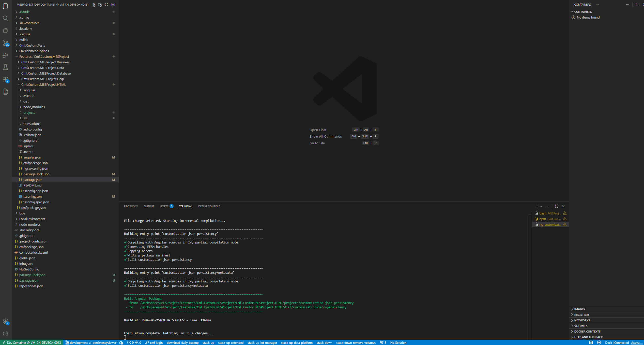Click stack-up-extended in status bar

pyautogui.click(x=231, y=342)
